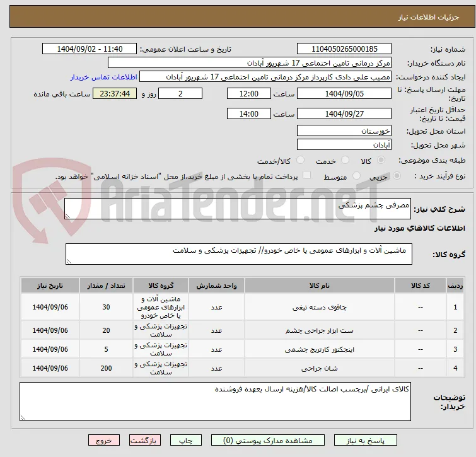The height and width of the screenshot is (457, 476).
Task: Click the remaining days field showing 2
Action: pos(180,93)
